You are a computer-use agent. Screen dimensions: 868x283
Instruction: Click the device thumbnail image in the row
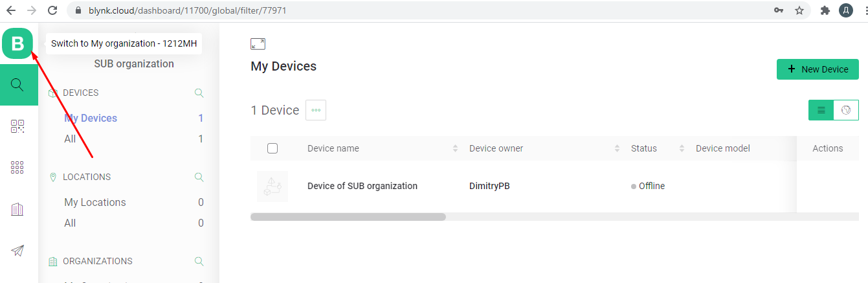click(273, 187)
